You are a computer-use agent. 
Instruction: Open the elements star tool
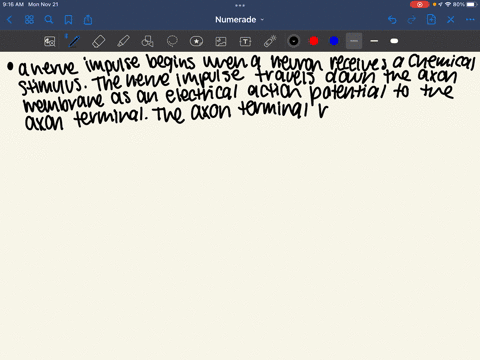click(196, 41)
